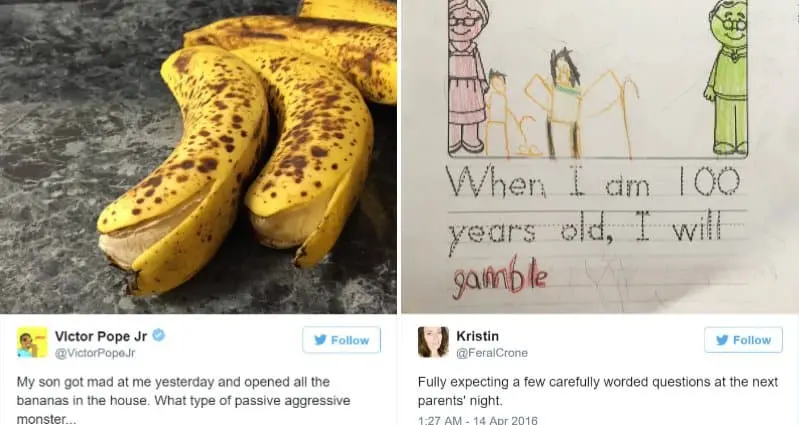Open Kristin's profile avatar photo
Image resolution: width=799 pixels, height=425 pixels.
pyautogui.click(x=433, y=342)
